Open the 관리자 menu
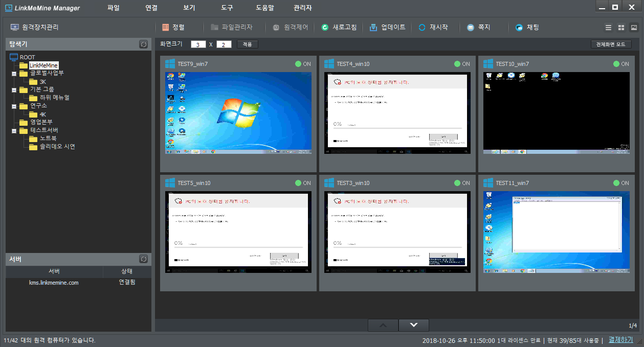The width and height of the screenshot is (644, 347). [302, 8]
